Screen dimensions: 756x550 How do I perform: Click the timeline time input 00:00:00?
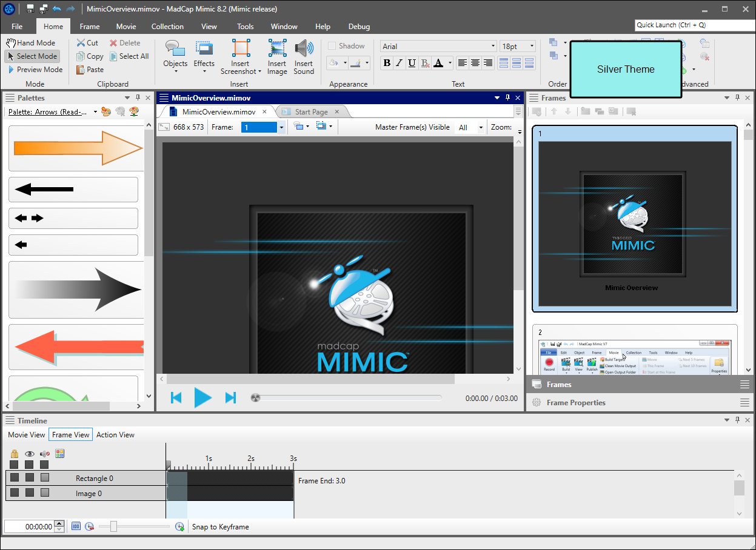click(x=30, y=527)
